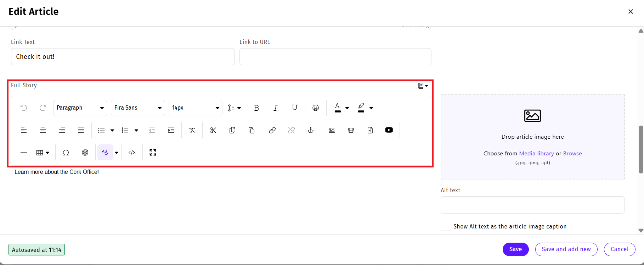Click the Save button
This screenshot has height=265, width=644.
515,249
